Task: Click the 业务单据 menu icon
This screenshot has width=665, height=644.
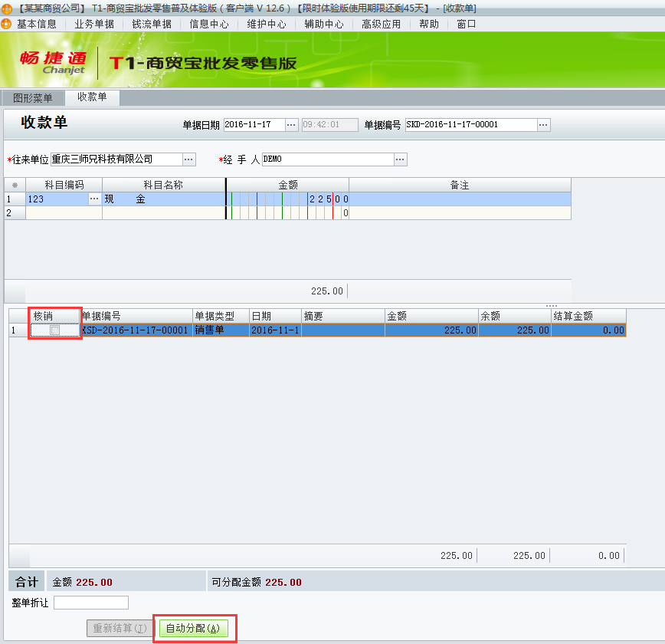Action: coord(93,24)
